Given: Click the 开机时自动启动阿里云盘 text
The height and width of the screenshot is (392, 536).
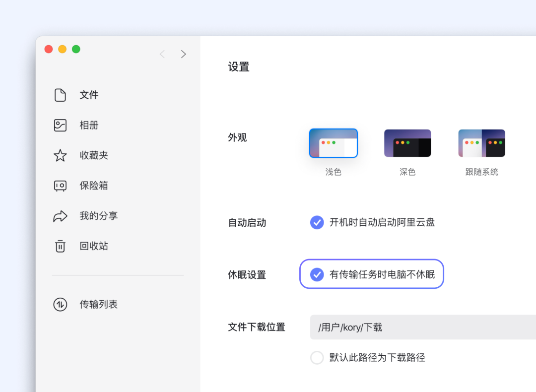Looking at the screenshot, I should tap(382, 222).
